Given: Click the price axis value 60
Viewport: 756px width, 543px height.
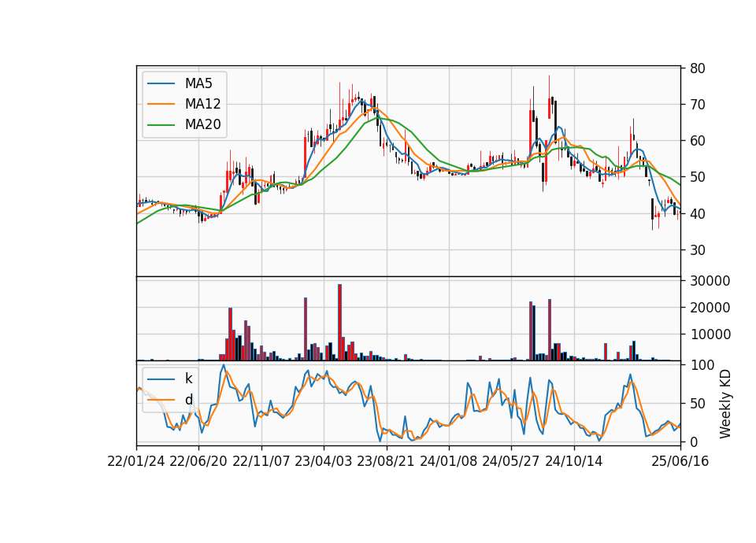Looking at the screenshot, I should [x=698, y=141].
